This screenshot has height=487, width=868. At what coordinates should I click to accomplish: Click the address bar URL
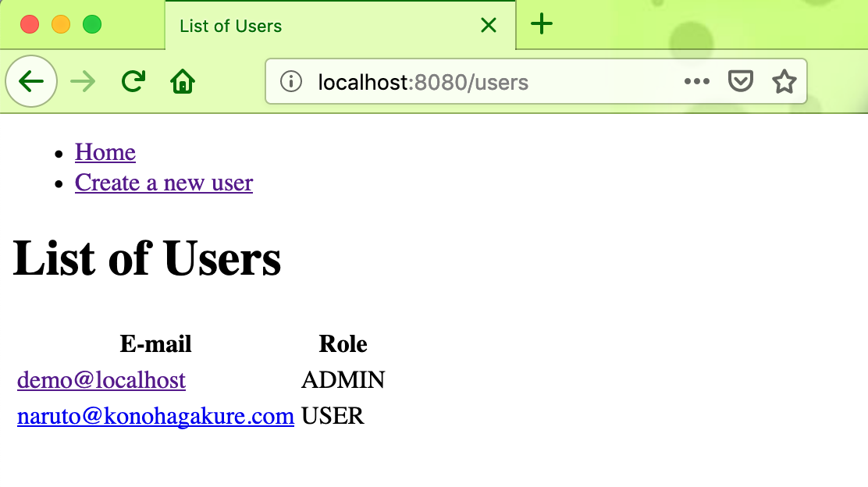tap(422, 81)
